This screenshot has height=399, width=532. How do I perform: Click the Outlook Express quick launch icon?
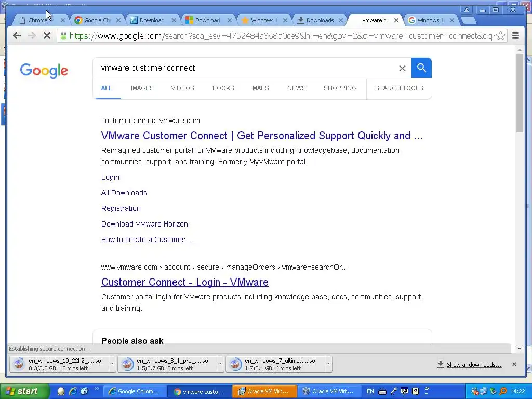(x=84, y=391)
